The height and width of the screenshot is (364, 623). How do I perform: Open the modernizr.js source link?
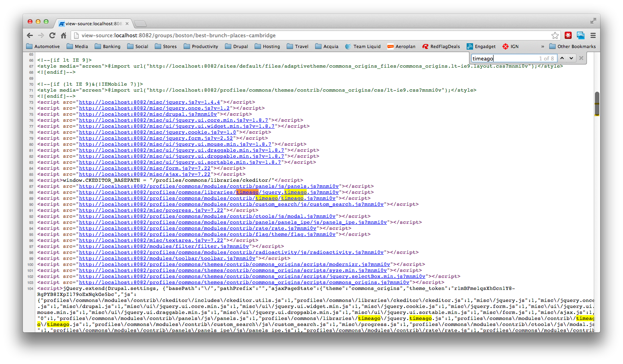coord(235,264)
